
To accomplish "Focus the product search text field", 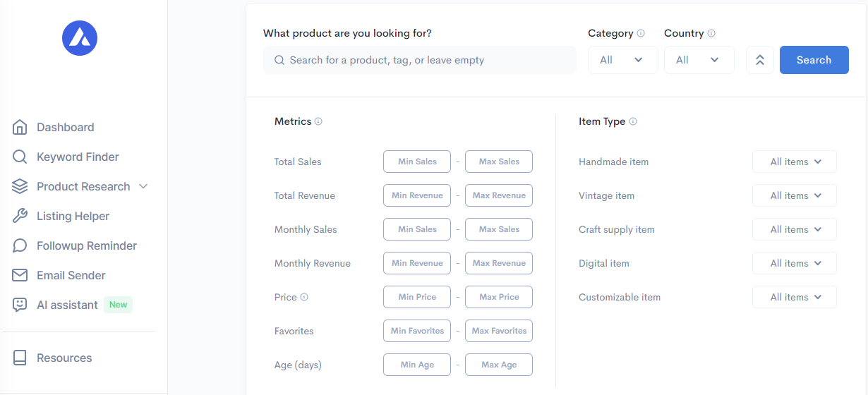I will pyautogui.click(x=423, y=60).
